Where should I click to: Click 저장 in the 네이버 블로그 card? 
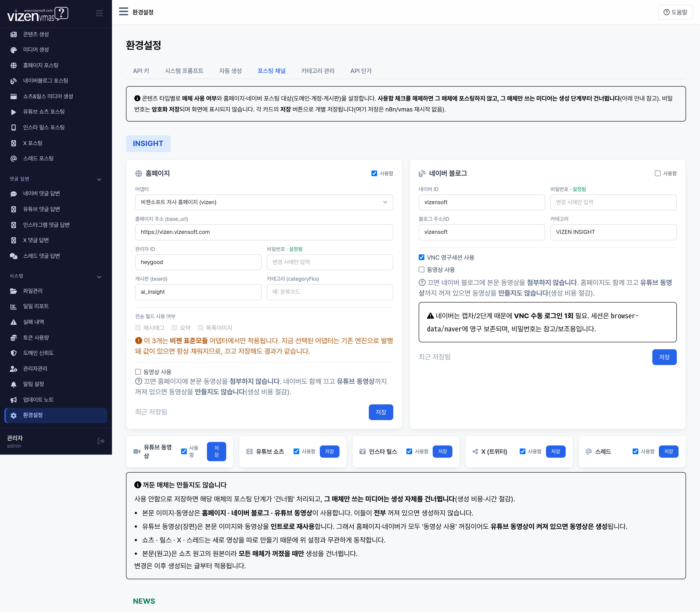664,357
